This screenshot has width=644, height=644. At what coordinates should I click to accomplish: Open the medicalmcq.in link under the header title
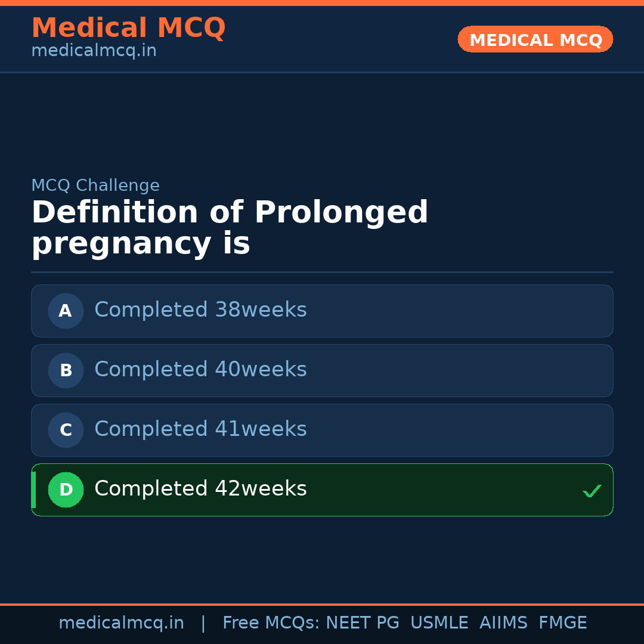point(94,51)
